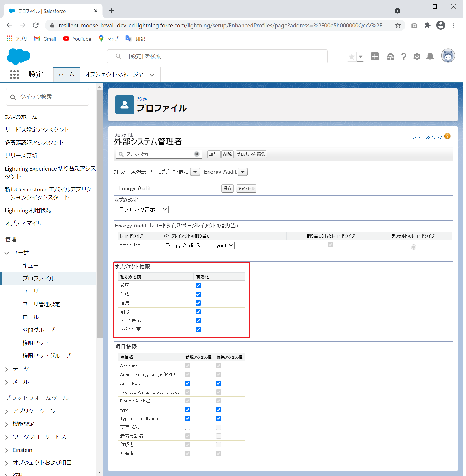The height and width of the screenshot is (476, 466).
Task: Open the user avatar menu
Action: pos(448,55)
